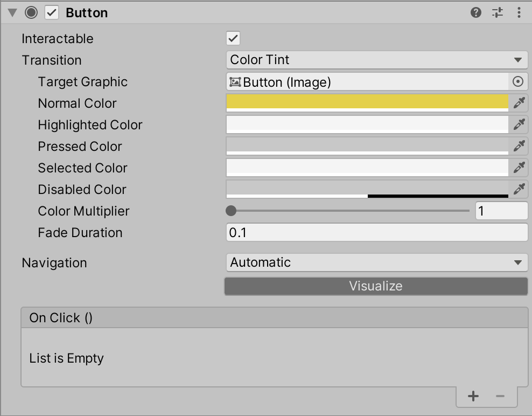Toggle the Interactable checkbox

pos(233,38)
